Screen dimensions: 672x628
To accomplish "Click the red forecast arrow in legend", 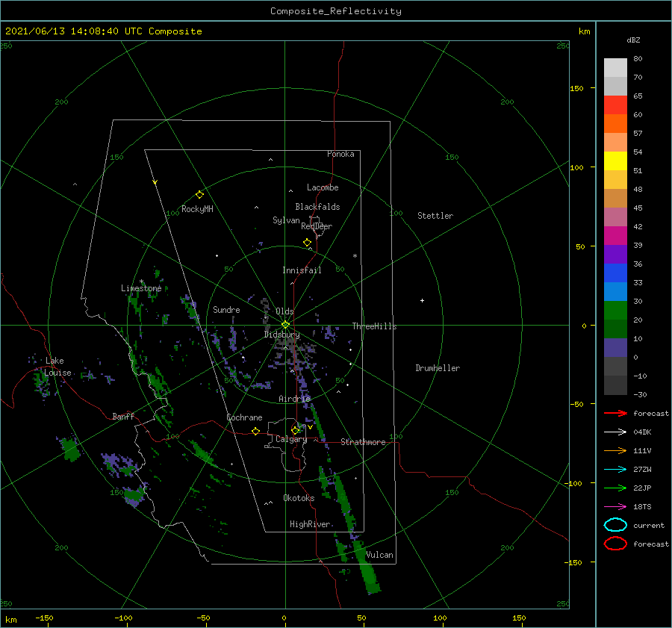I will [x=615, y=413].
